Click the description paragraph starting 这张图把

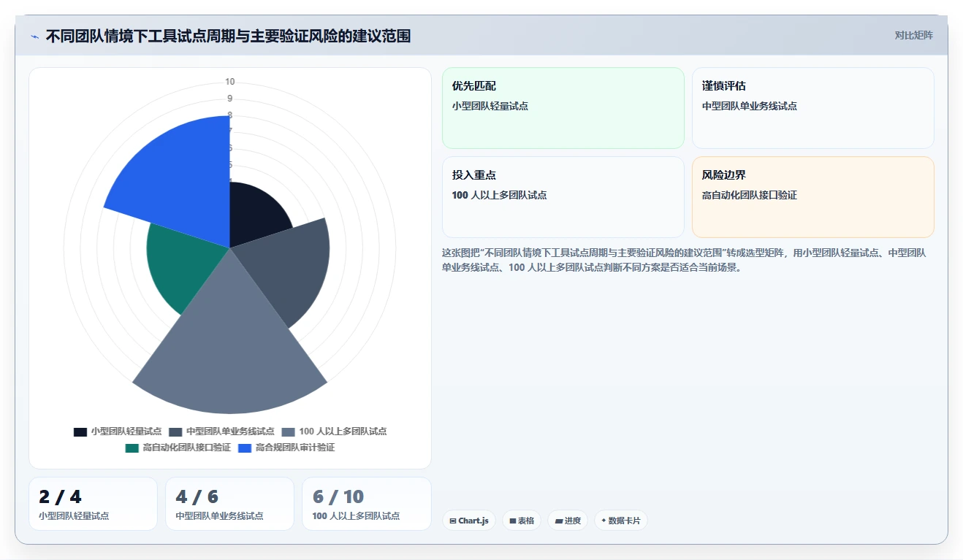685,260
